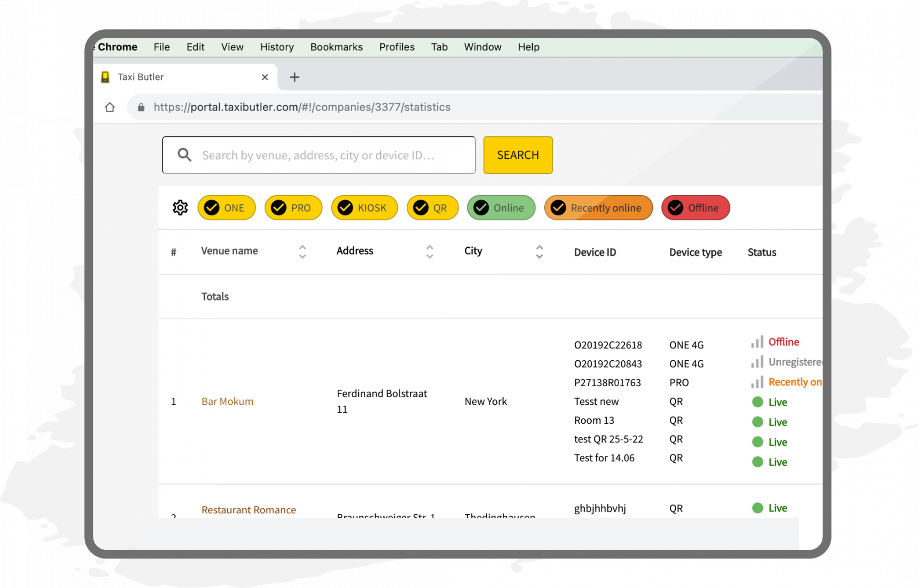Click the signal bars beside Unregistered

point(758,362)
